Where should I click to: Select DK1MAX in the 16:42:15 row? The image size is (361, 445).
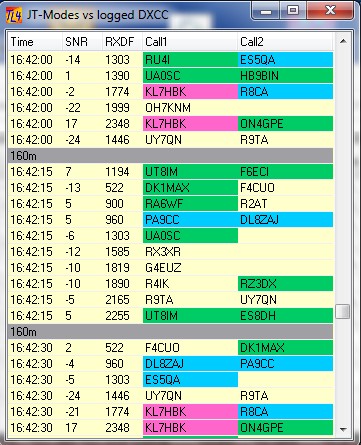point(190,188)
